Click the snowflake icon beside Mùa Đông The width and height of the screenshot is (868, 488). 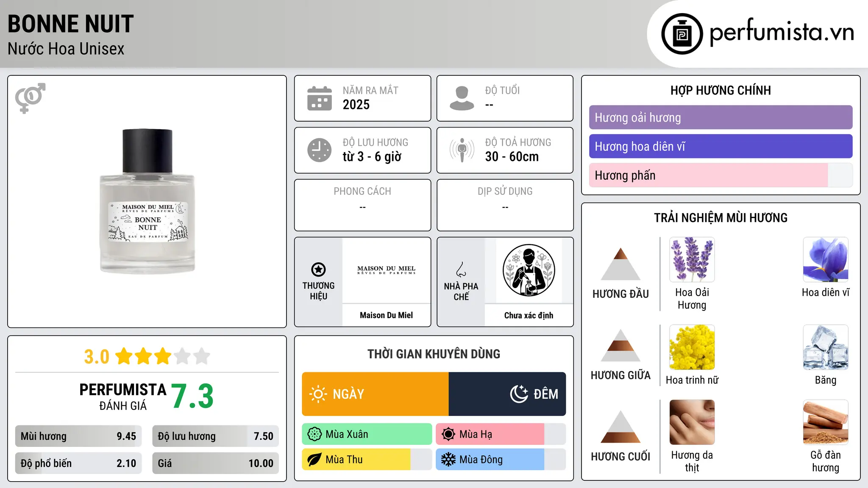pos(448,460)
